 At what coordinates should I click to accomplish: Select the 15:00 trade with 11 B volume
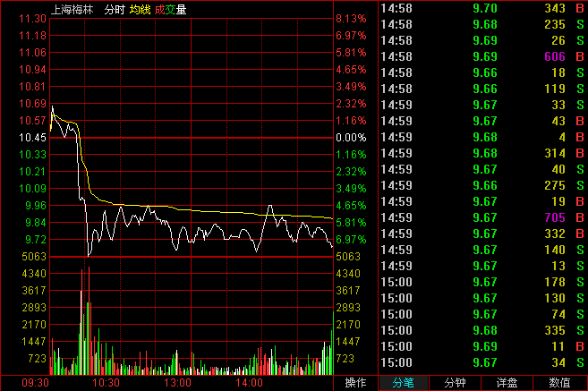483,346
